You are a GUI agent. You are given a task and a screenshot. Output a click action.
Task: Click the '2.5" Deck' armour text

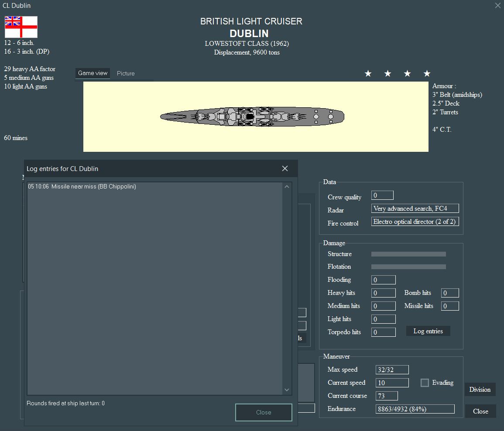coord(446,103)
